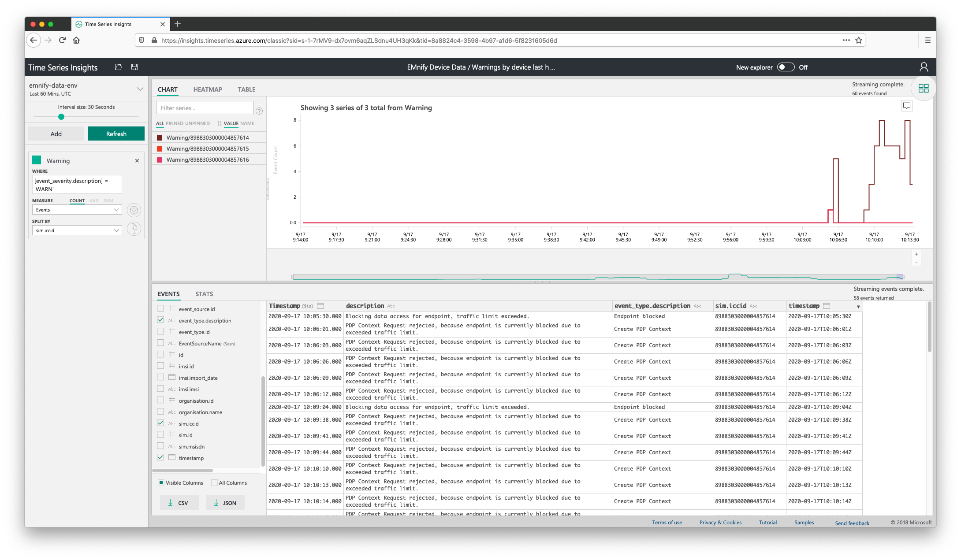Zoom in using the chart plus button

pyautogui.click(x=916, y=254)
